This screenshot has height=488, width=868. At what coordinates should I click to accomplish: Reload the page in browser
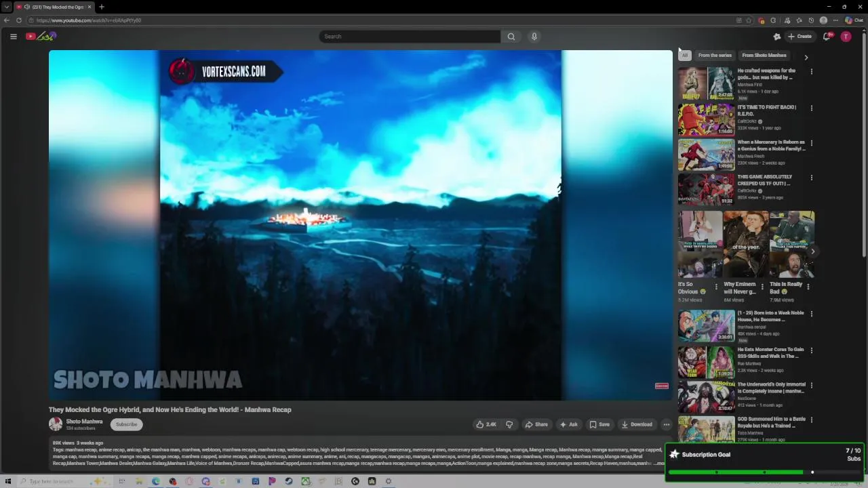[x=19, y=20]
